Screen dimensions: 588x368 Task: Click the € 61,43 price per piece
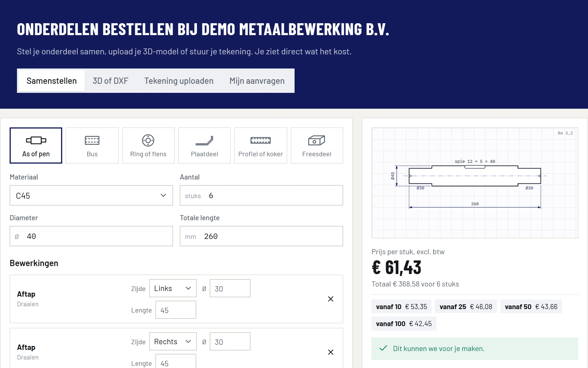point(396,268)
